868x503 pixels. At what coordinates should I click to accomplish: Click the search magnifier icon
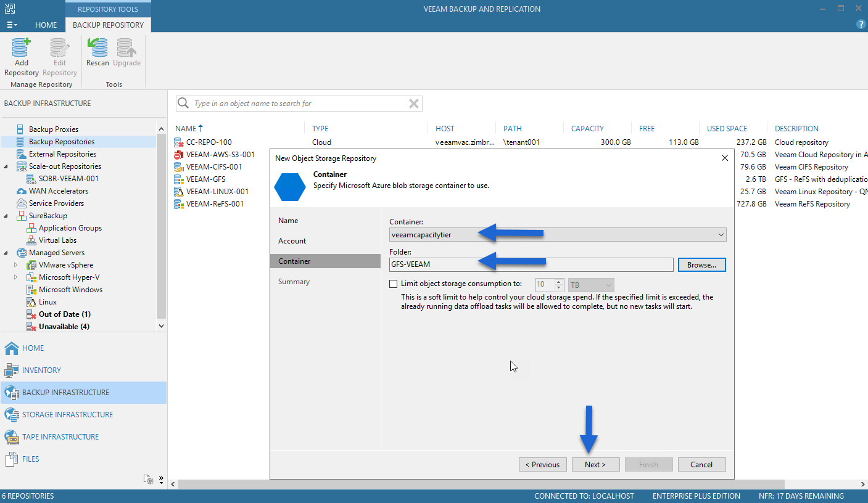click(183, 104)
